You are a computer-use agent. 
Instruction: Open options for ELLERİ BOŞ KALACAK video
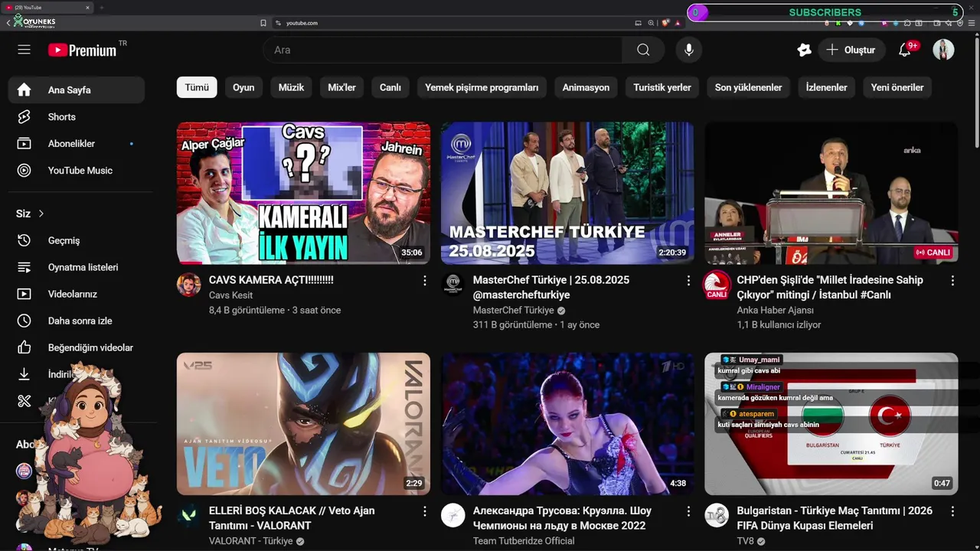pos(424,511)
